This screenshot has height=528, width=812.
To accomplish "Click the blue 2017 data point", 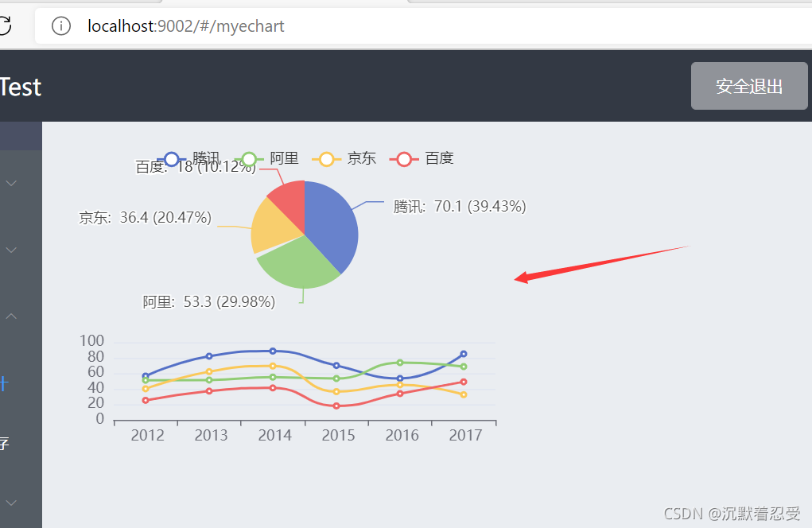I will (464, 354).
